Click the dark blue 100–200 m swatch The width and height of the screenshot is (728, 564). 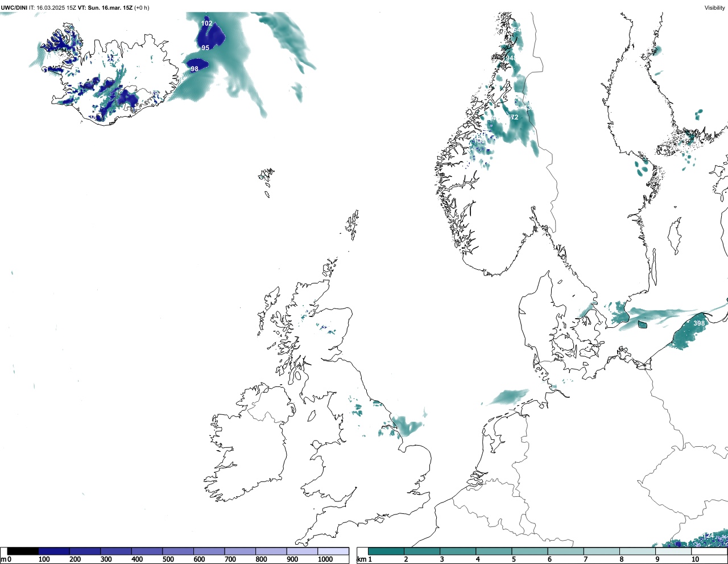pos(54,551)
